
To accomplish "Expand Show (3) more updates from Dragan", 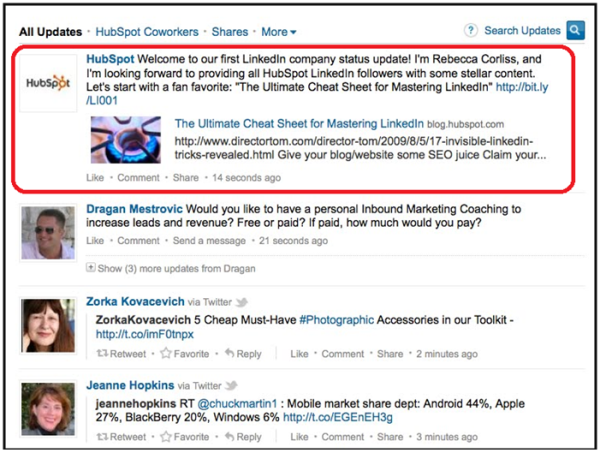I will (x=91, y=267).
